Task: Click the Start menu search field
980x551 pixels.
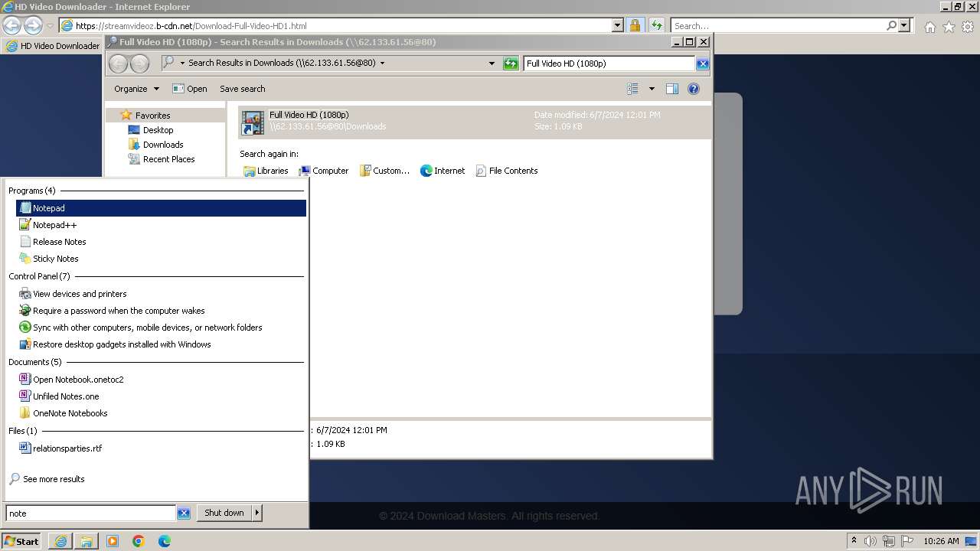Action: click(x=91, y=514)
